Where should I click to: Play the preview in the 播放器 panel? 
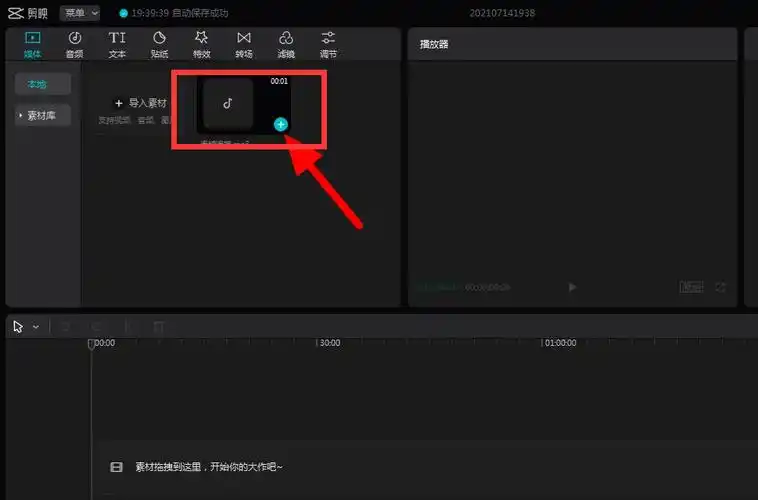[572, 287]
